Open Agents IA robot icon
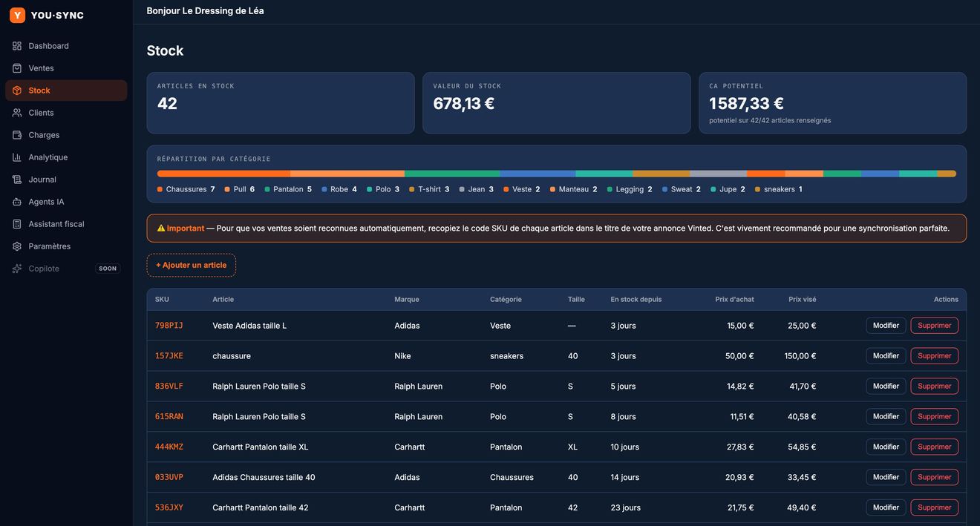 click(17, 202)
